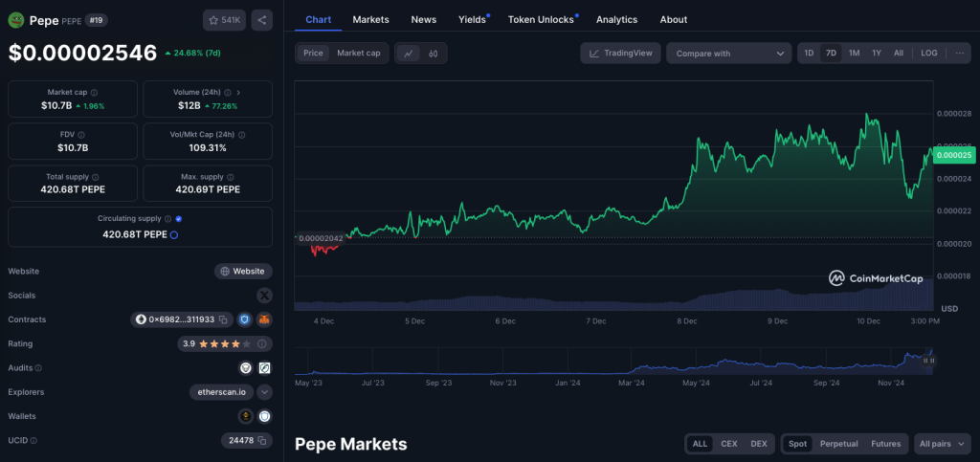
Task: Enable LOG scale on chart
Action: click(x=929, y=54)
